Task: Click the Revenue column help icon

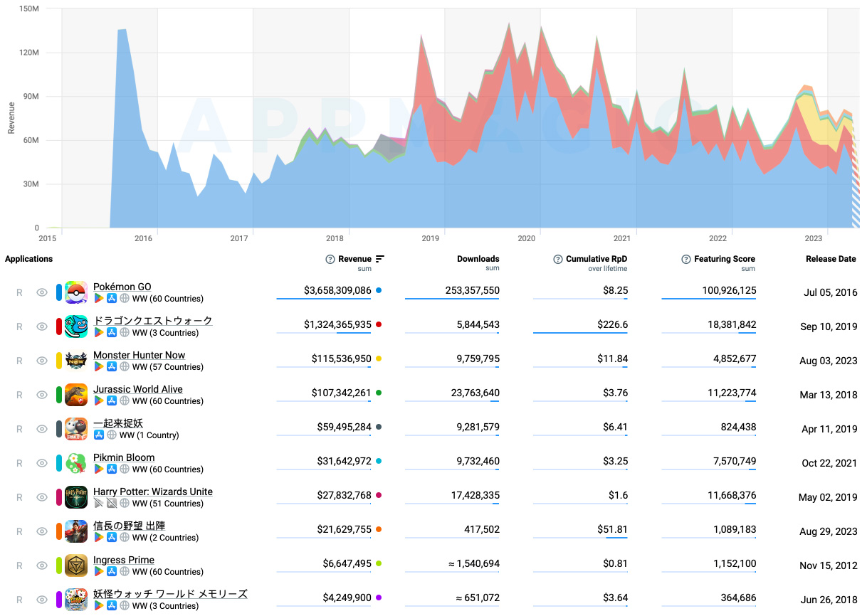Action: pyautogui.click(x=330, y=260)
